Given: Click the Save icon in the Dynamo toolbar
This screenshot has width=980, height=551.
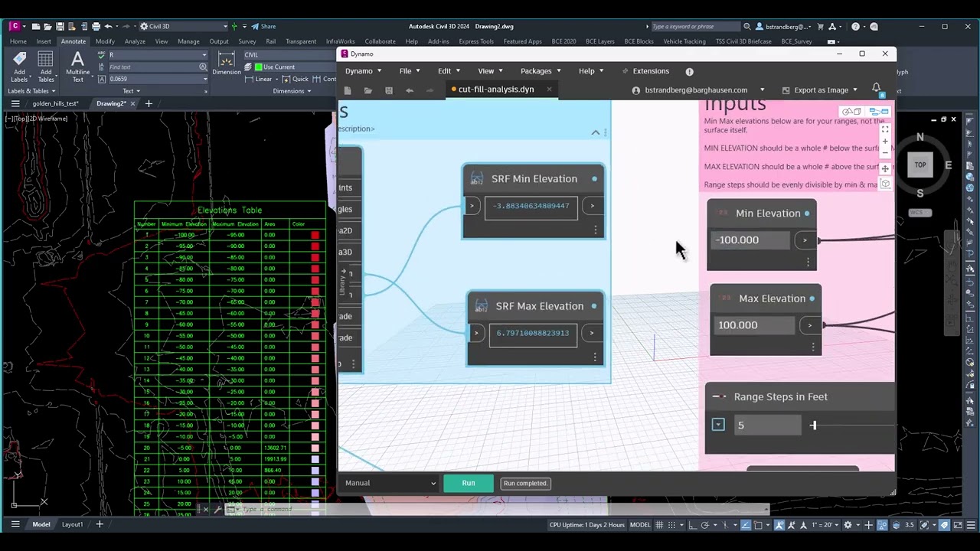Looking at the screenshot, I should tap(389, 90).
